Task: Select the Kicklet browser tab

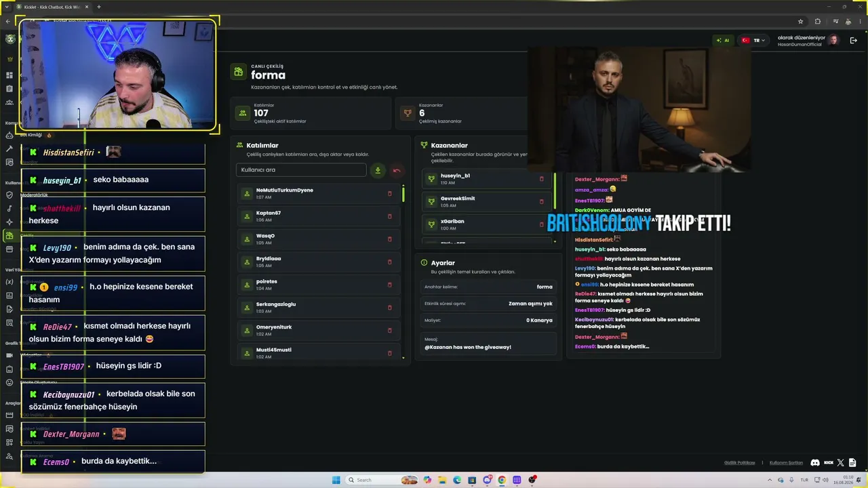Action: [x=52, y=7]
